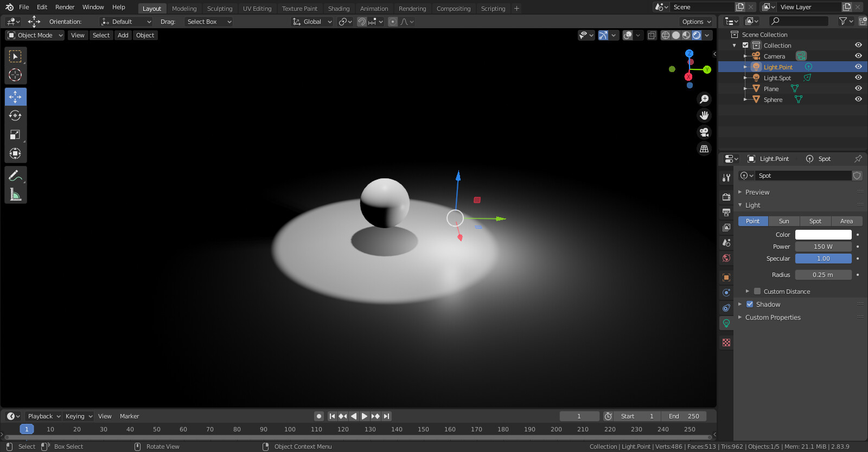868x452 pixels.
Task: Select the Scale tool
Action: click(x=15, y=134)
